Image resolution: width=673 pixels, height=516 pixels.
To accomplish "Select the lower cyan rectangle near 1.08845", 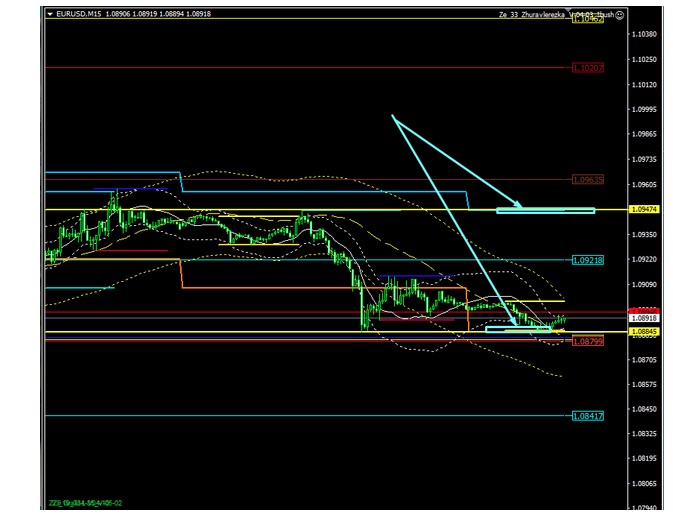I will 517,328.
